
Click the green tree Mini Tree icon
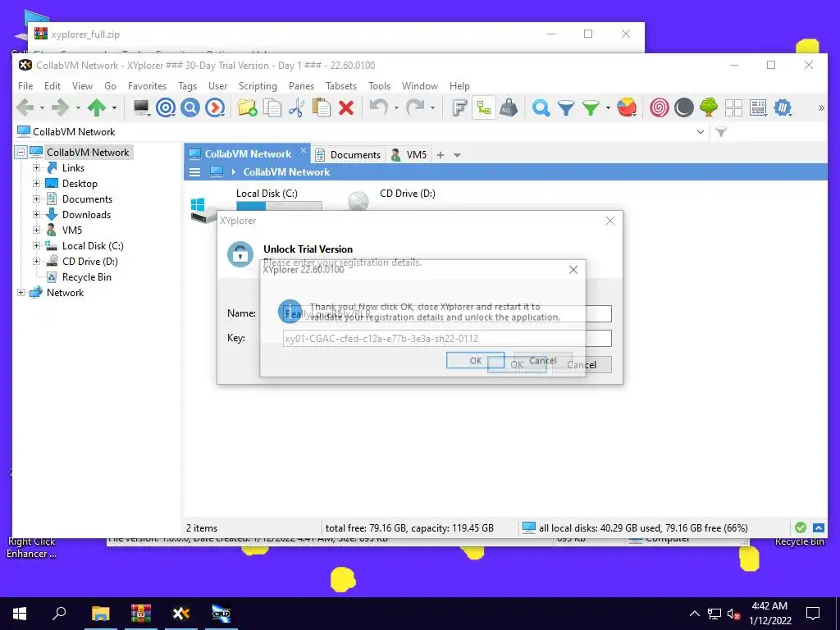708,107
